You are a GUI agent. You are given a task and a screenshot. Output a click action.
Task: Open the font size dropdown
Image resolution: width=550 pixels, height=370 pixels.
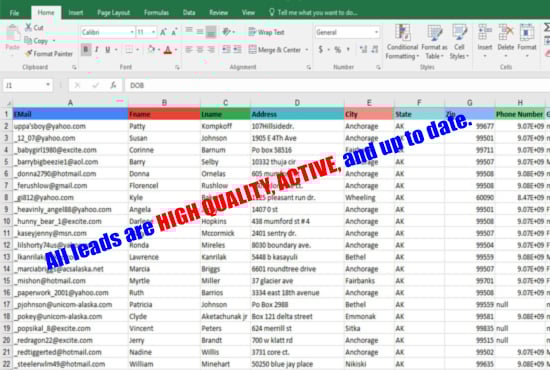[x=153, y=32]
